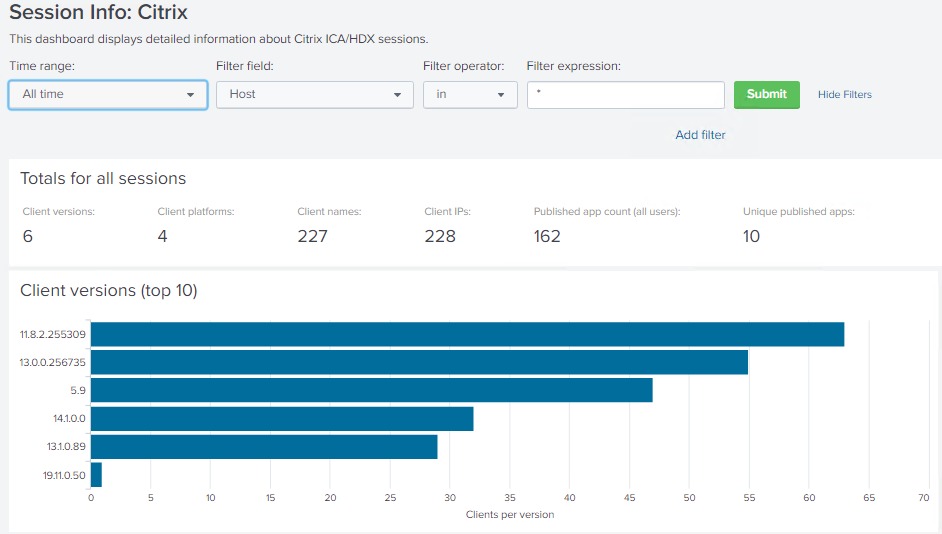This screenshot has height=534, width=942.
Task: Click the Add filter link
Action: point(700,135)
